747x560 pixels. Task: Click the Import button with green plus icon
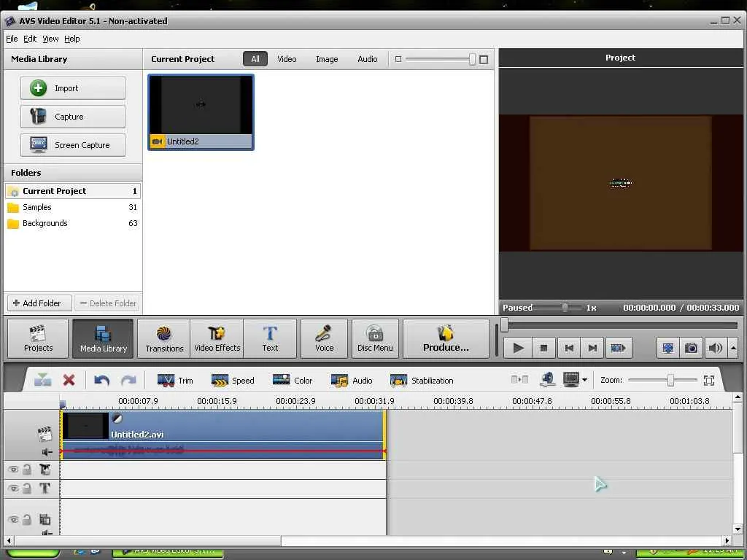coord(73,88)
